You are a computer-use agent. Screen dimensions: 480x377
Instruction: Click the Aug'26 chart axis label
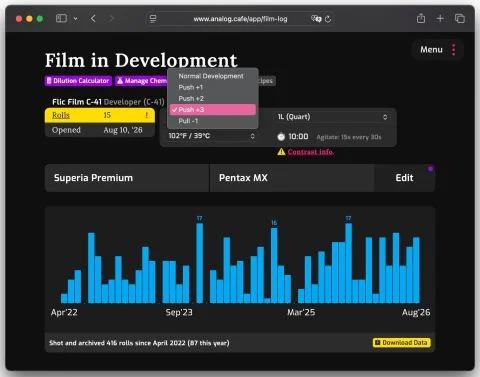[x=416, y=312]
